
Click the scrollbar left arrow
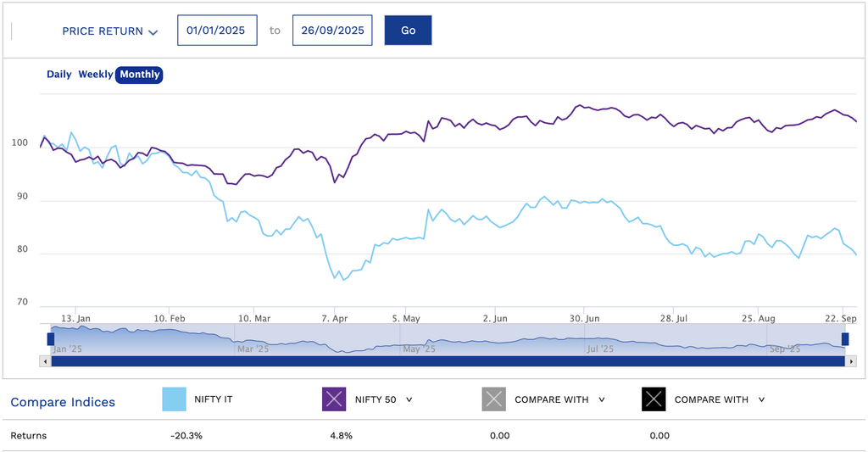coord(45,361)
